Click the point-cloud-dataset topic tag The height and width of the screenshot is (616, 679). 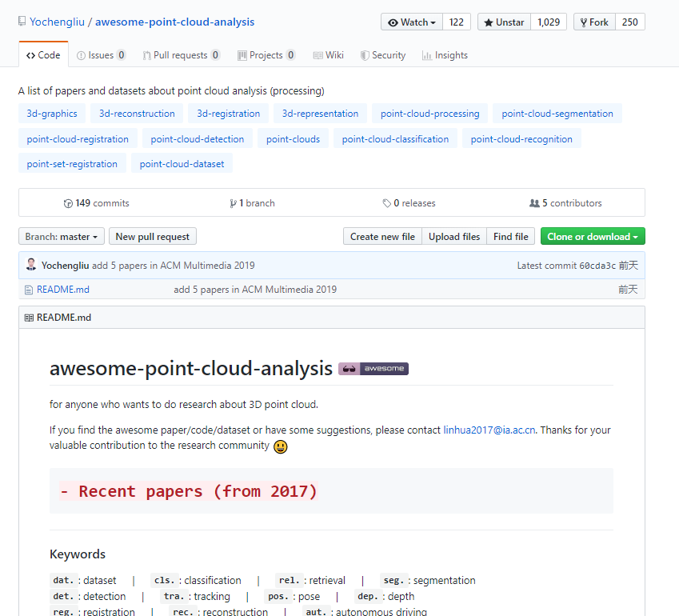[182, 164]
